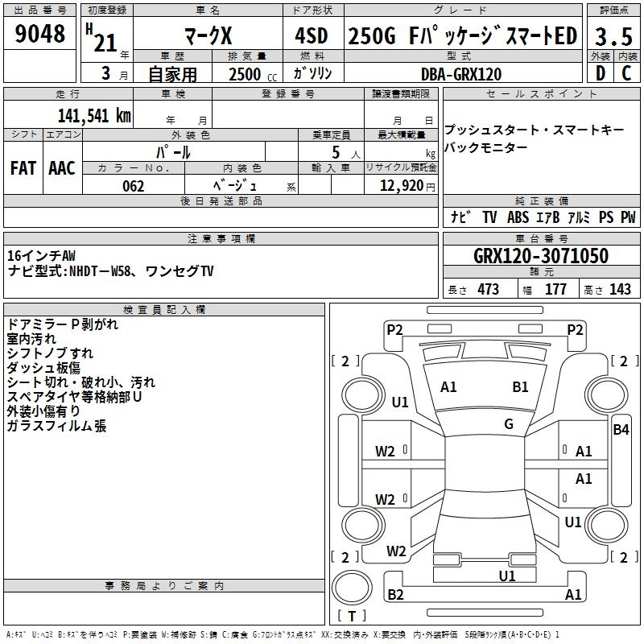Click the color number 062
The image size is (644, 644).
pos(134,186)
